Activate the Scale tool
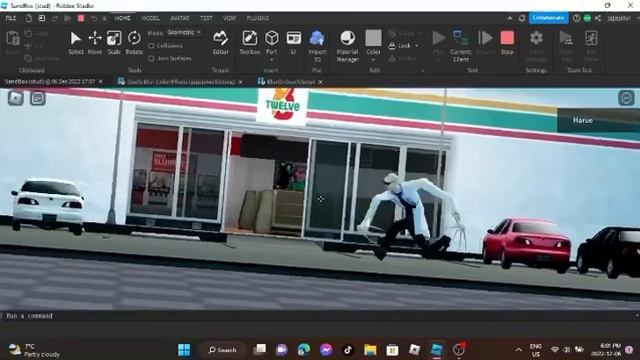640x360 pixels. [114, 42]
